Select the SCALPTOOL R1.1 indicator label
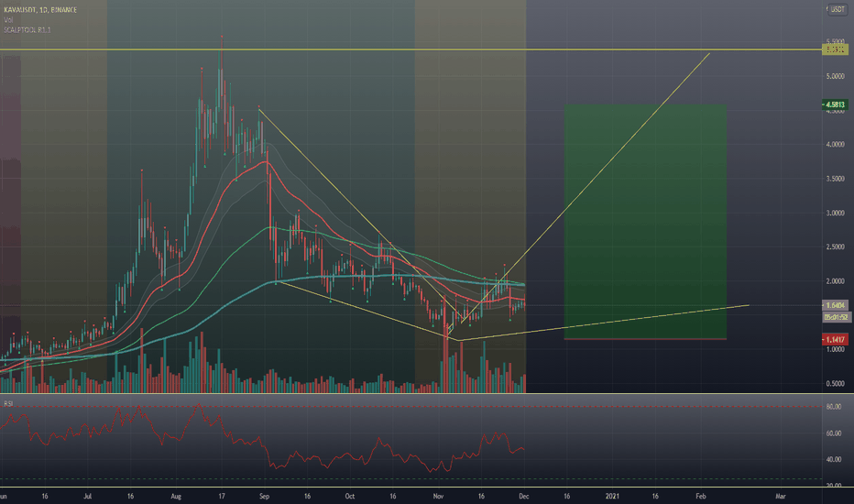The image size is (854, 504). click(27, 30)
